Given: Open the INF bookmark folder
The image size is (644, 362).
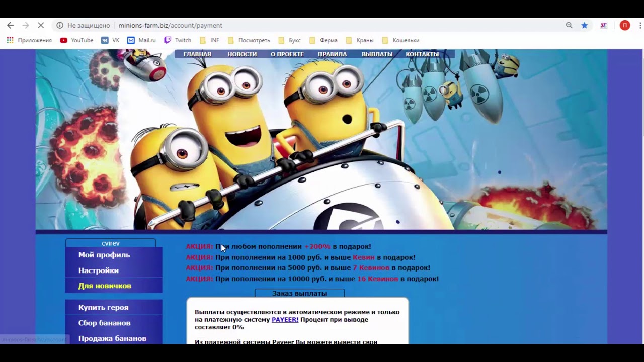Looking at the screenshot, I should (209, 40).
